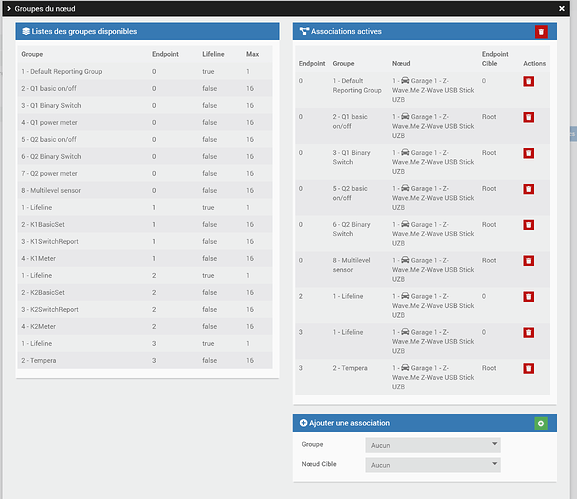Open the Groupe dropdown
Image resolution: width=577 pixels, height=499 pixels.
[x=433, y=445]
